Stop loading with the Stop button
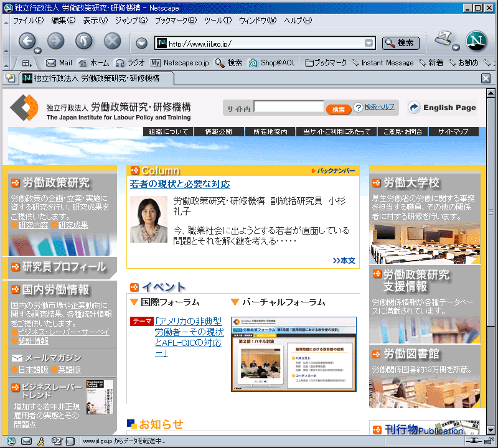The width and height of the screenshot is (498, 448). coord(113,41)
